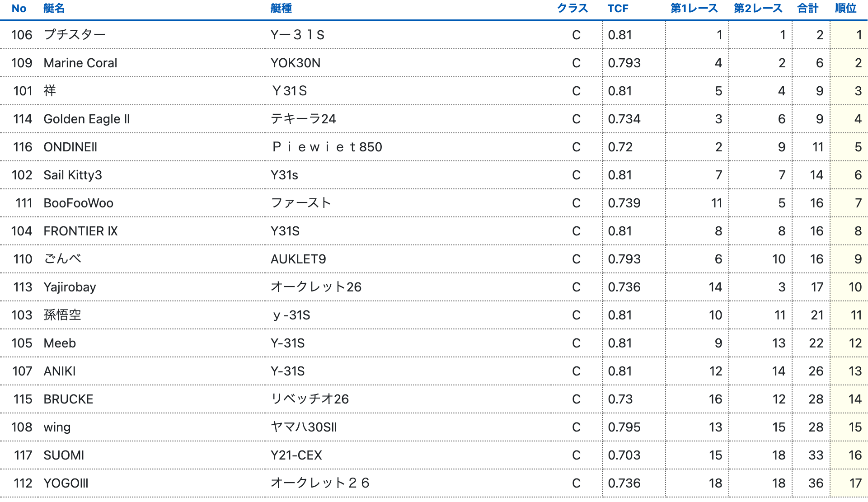Click the 合計 column header
This screenshot has height=502, width=868.
click(807, 9)
